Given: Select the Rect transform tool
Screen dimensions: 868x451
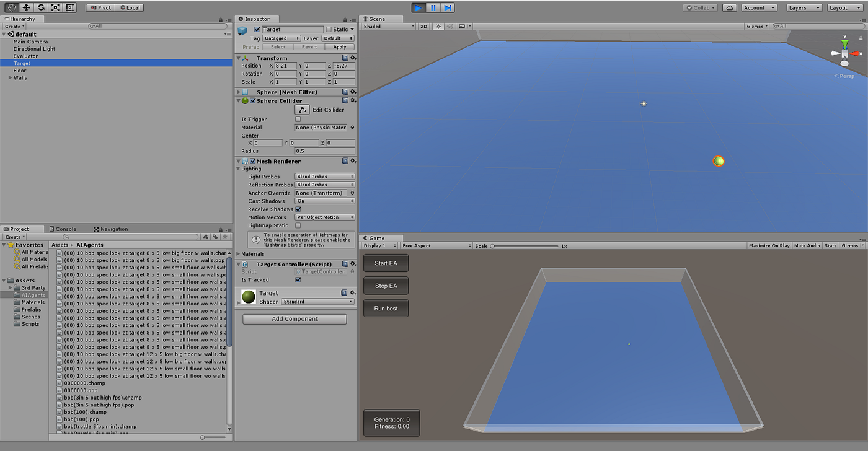Looking at the screenshot, I should pyautogui.click(x=69, y=7).
